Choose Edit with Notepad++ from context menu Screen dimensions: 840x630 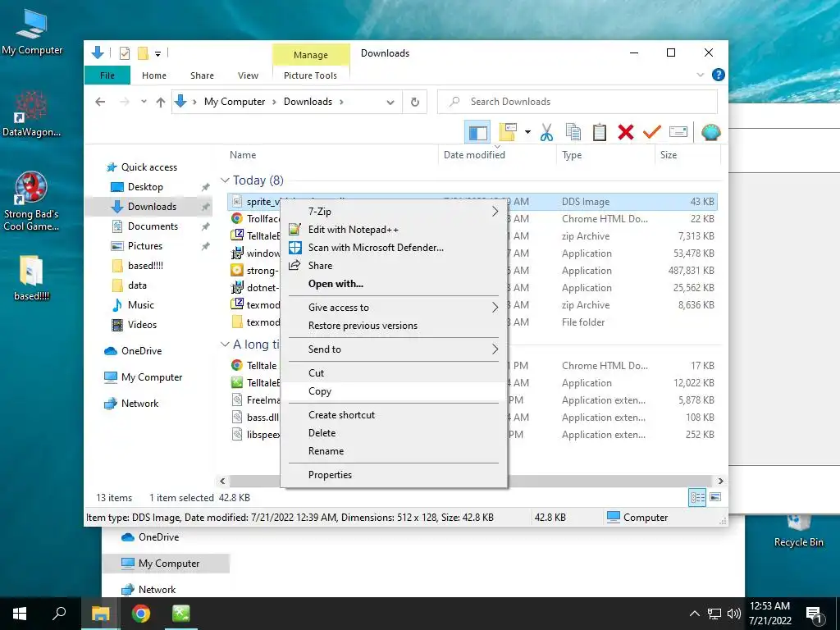(395, 230)
